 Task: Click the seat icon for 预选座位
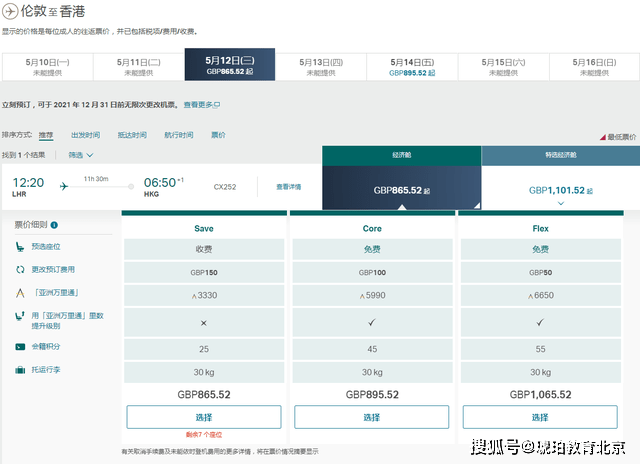coord(20,246)
